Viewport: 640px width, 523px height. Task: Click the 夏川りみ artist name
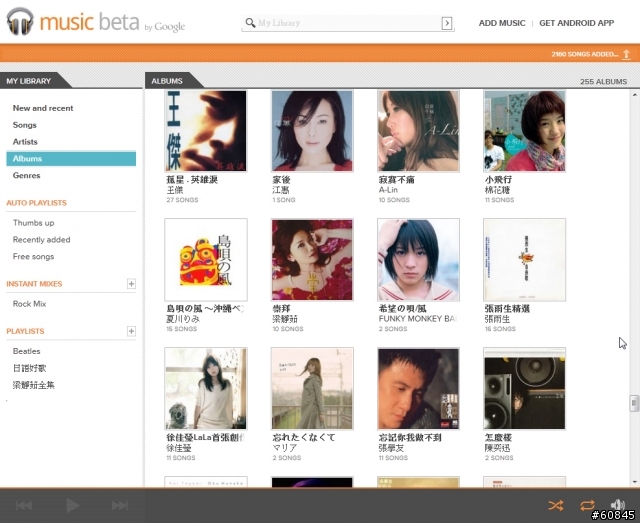tap(183, 319)
